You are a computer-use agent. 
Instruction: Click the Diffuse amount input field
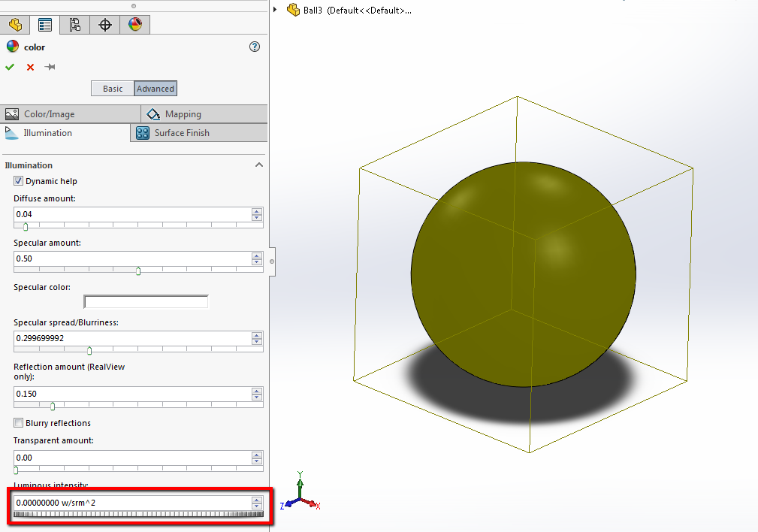pyautogui.click(x=132, y=214)
